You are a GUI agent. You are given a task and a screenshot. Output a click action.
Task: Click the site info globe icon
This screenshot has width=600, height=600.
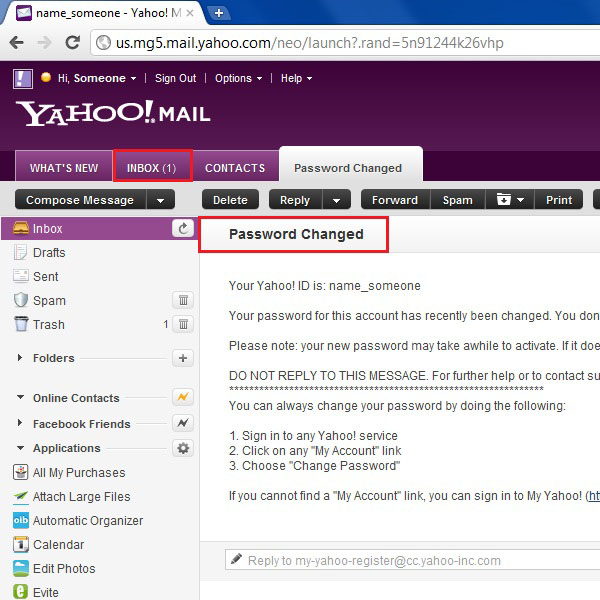click(x=103, y=42)
